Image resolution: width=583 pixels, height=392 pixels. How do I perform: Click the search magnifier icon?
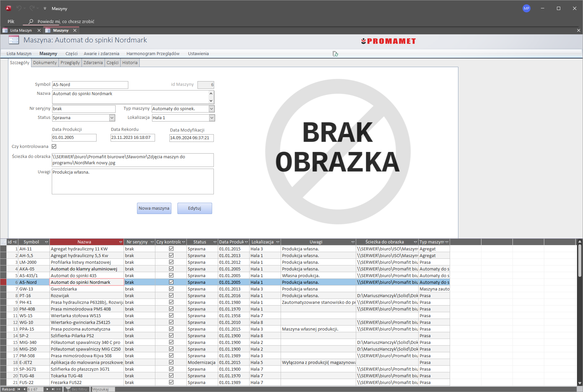point(31,21)
